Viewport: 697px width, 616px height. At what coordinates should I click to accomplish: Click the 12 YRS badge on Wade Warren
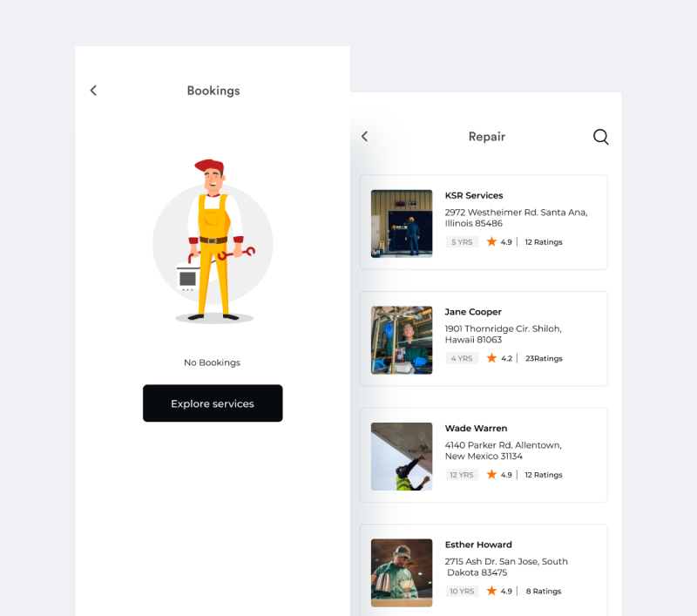tap(462, 475)
